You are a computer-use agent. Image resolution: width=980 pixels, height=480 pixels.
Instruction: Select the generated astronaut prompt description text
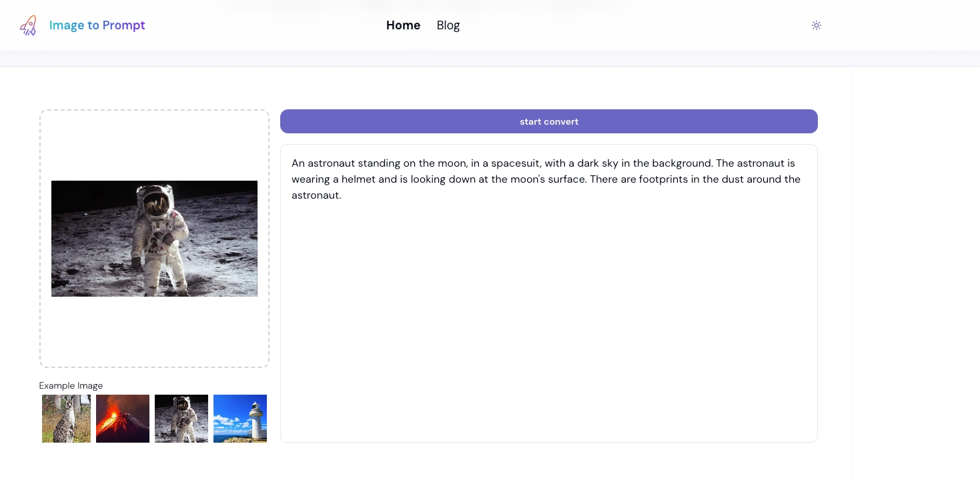[x=546, y=179]
